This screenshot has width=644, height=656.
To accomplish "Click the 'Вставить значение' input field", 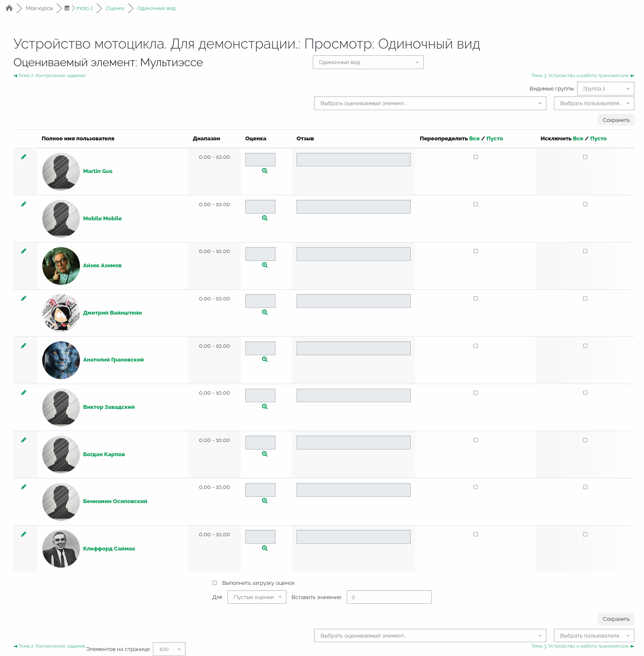I will tap(389, 597).
